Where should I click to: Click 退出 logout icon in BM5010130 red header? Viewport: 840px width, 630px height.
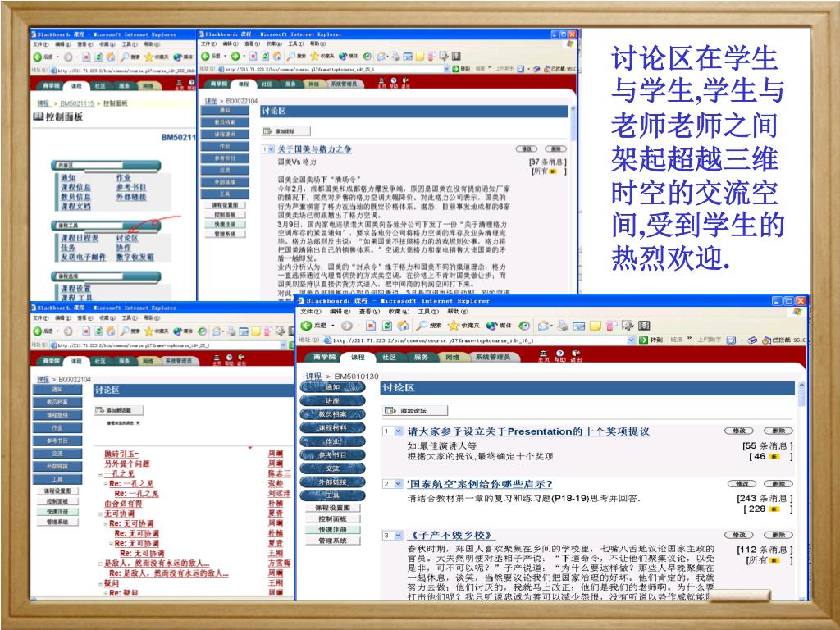click(x=576, y=356)
